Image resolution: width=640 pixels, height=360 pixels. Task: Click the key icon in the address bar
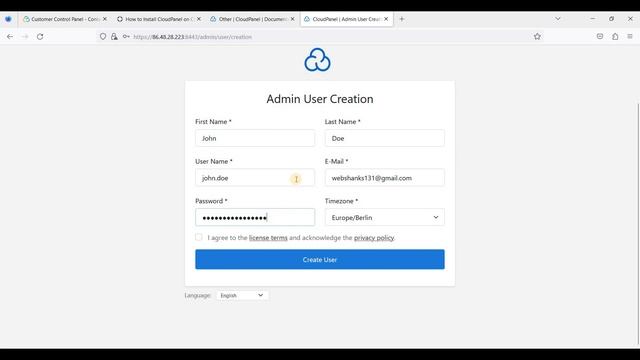click(126, 37)
